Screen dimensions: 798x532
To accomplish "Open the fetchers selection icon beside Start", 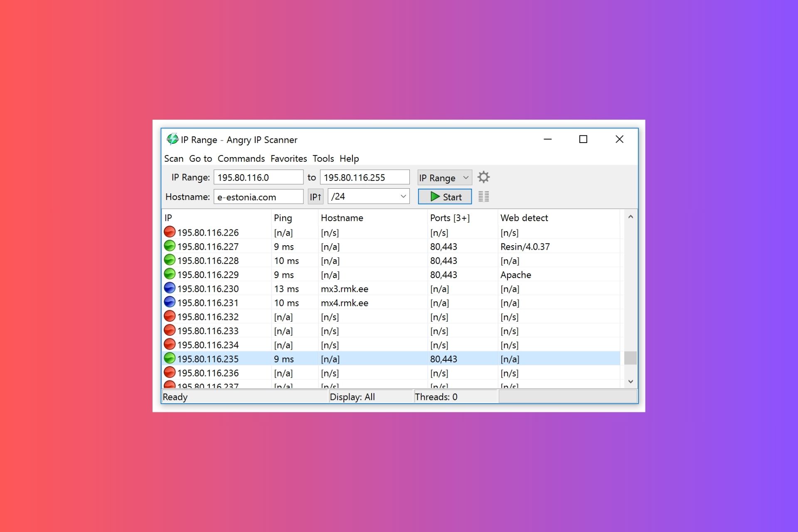I will point(483,196).
